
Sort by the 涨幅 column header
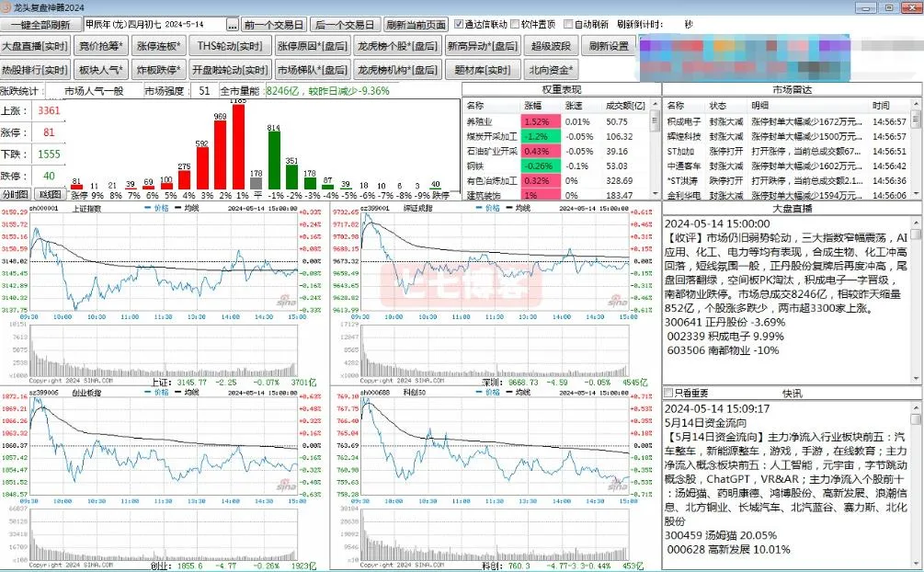[x=534, y=105]
